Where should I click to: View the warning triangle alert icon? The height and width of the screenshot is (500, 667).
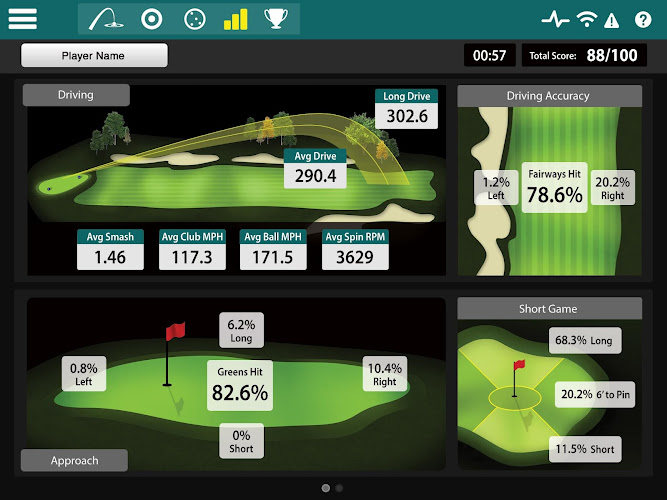611,20
